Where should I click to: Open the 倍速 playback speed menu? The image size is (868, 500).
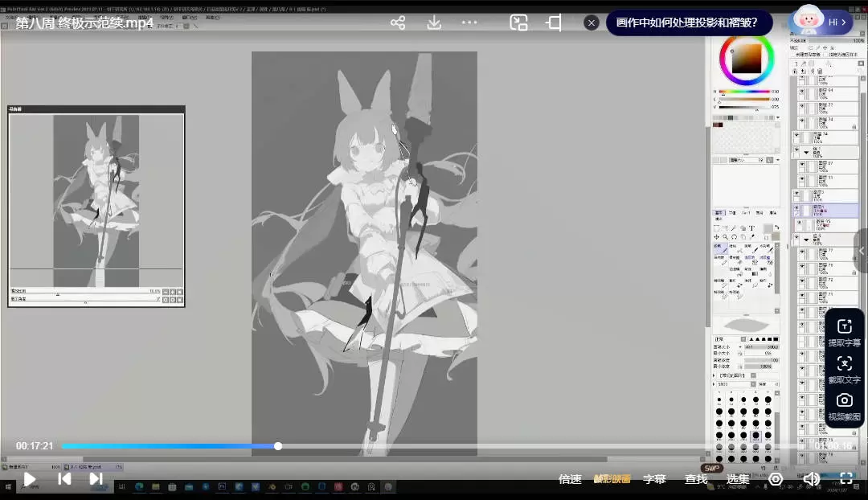point(570,479)
